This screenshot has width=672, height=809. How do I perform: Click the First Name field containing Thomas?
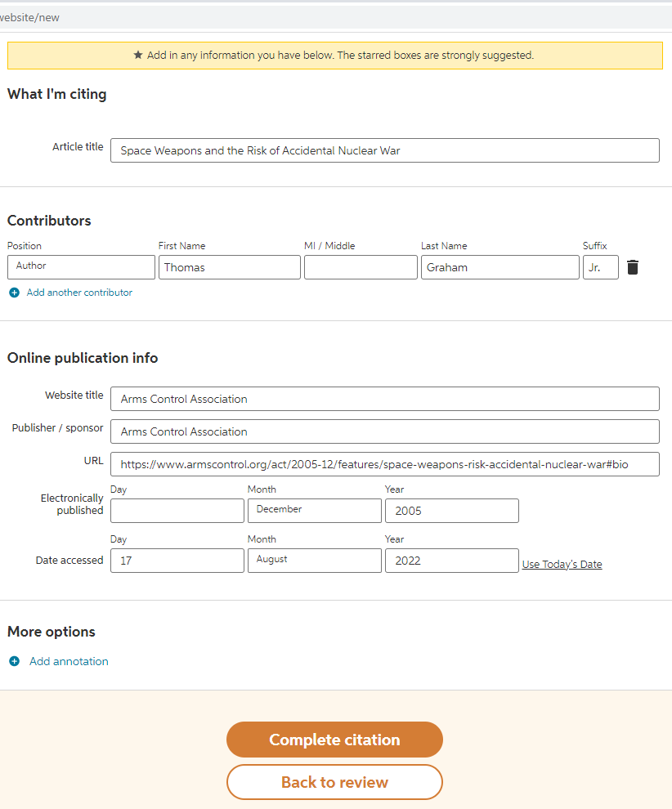coord(230,267)
